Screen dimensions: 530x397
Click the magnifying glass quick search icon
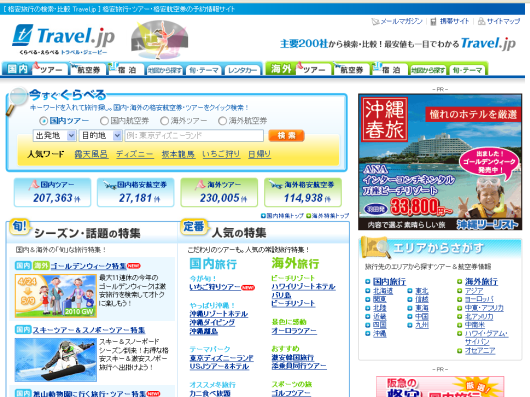16,100
